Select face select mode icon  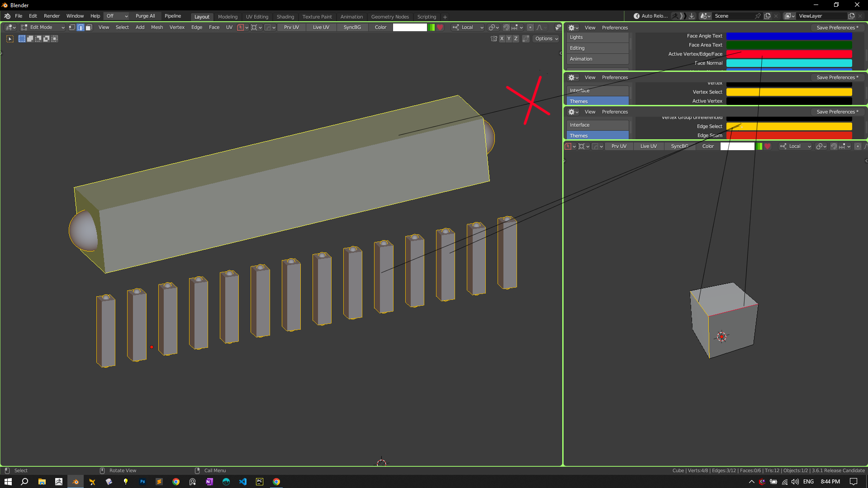point(89,28)
